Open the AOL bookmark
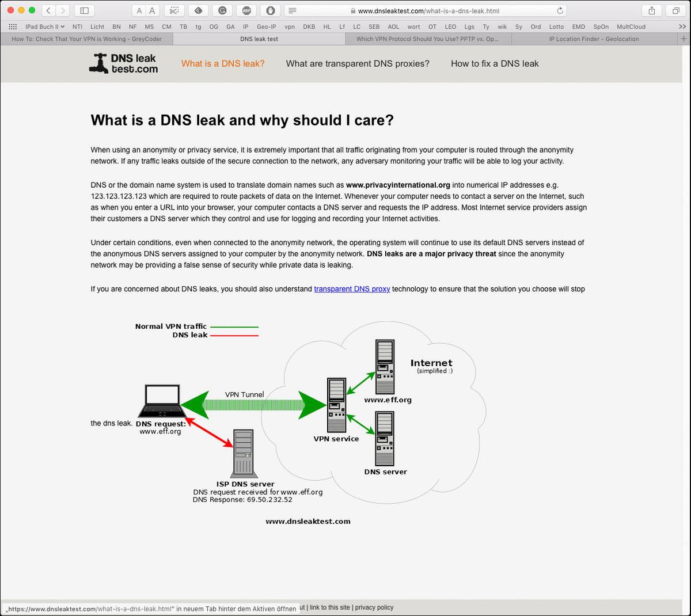The width and height of the screenshot is (691, 616). 394,26
